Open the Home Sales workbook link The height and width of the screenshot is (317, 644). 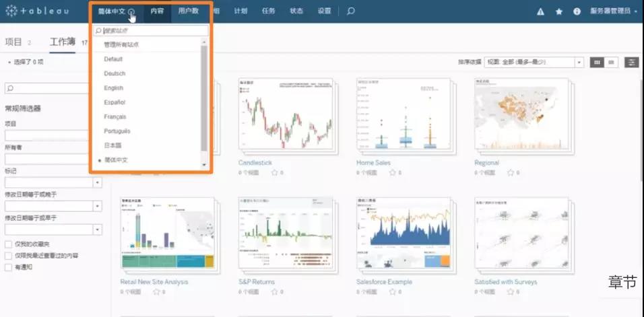375,163
